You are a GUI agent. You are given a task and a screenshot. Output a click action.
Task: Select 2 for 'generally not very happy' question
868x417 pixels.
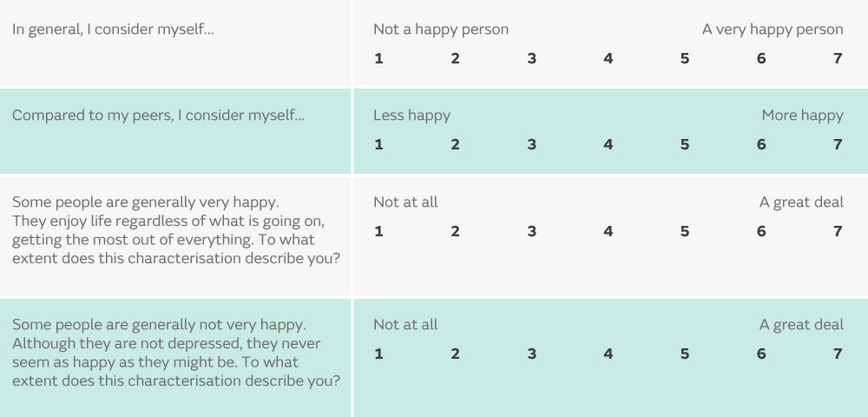tap(455, 354)
